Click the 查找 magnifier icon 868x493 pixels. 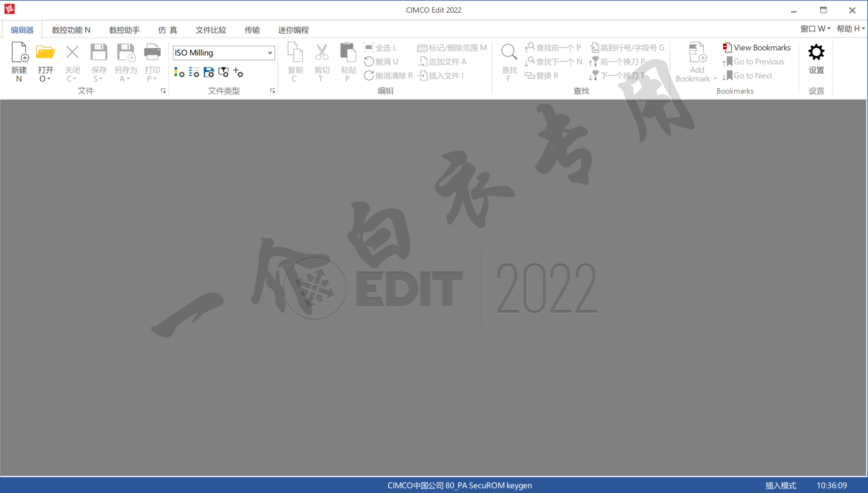(x=509, y=52)
